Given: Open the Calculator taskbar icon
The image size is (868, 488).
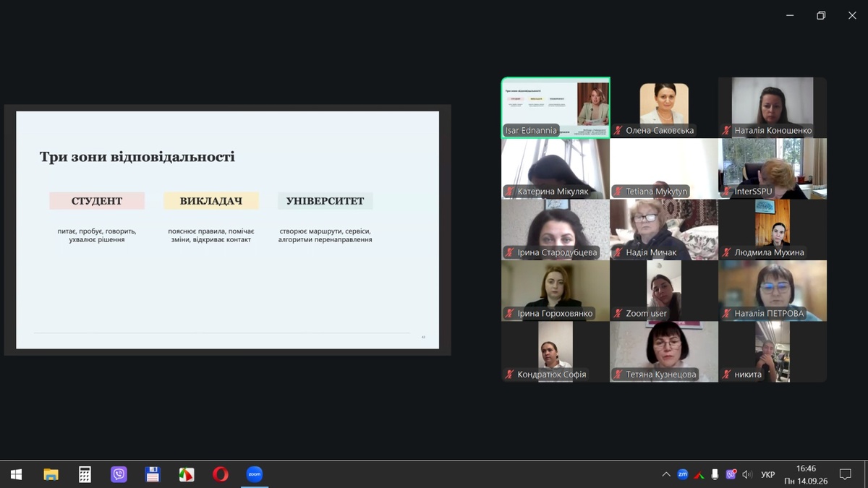Looking at the screenshot, I should (85, 474).
